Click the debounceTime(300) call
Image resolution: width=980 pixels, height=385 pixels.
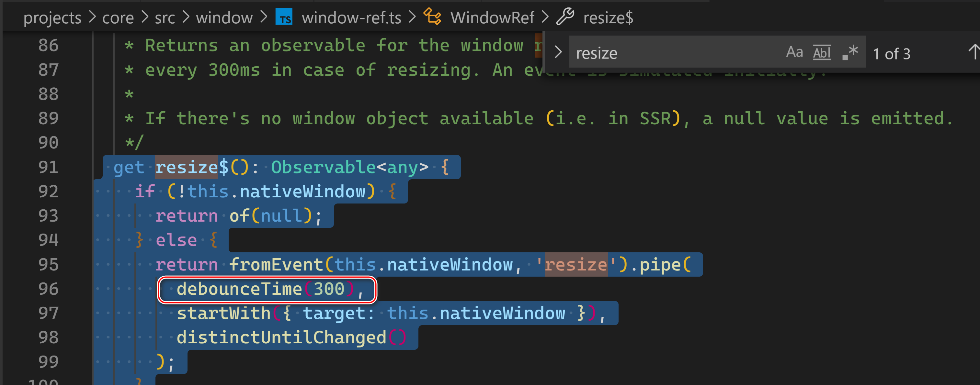pyautogui.click(x=261, y=289)
